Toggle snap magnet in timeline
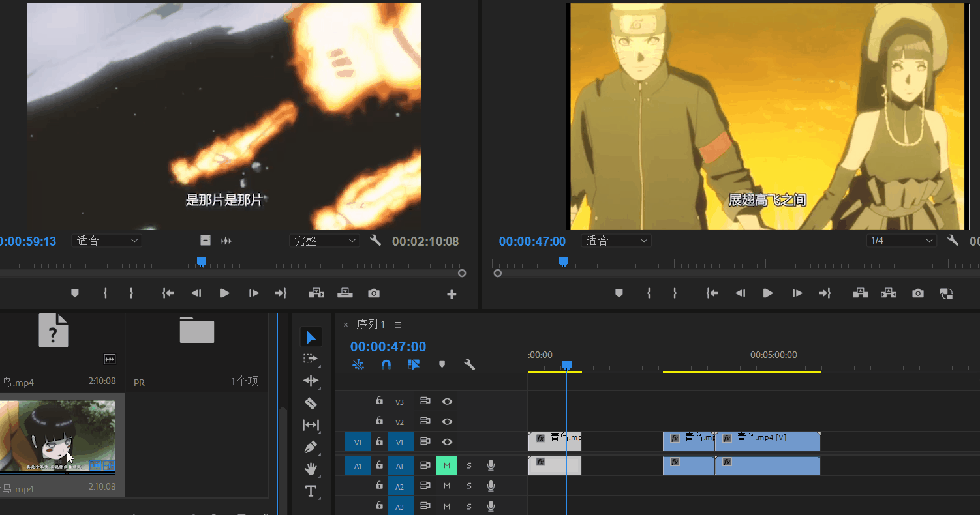This screenshot has width=980, height=515. (x=386, y=365)
